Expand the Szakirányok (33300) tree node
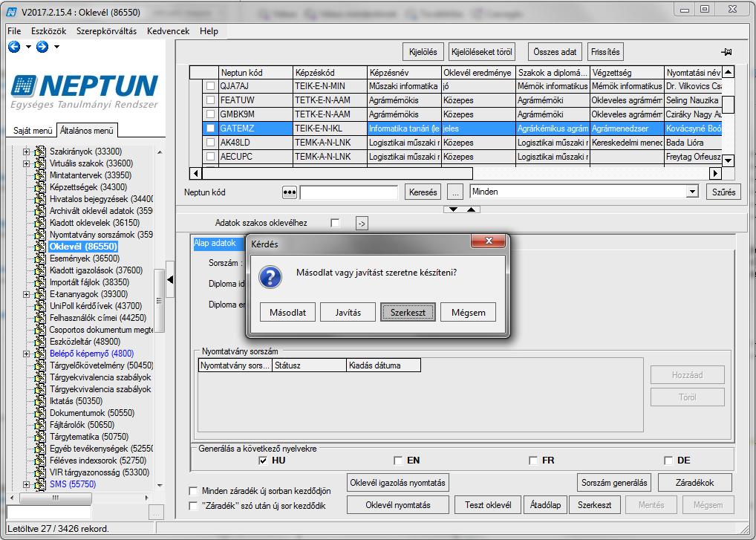 pos(26,152)
